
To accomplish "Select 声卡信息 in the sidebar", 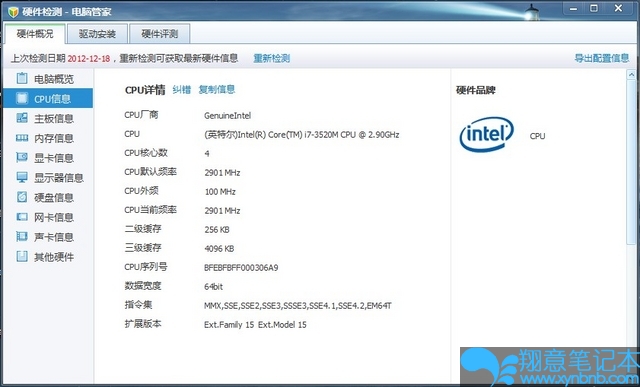I will click(x=48, y=237).
